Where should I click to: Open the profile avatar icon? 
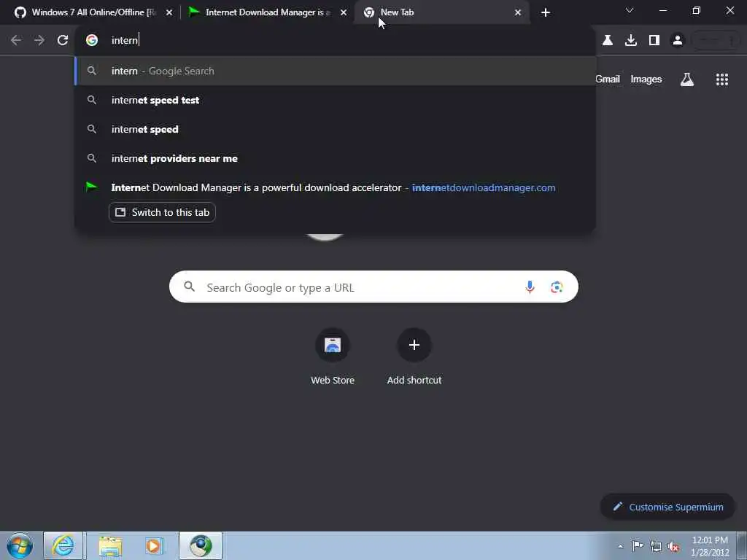click(x=678, y=40)
